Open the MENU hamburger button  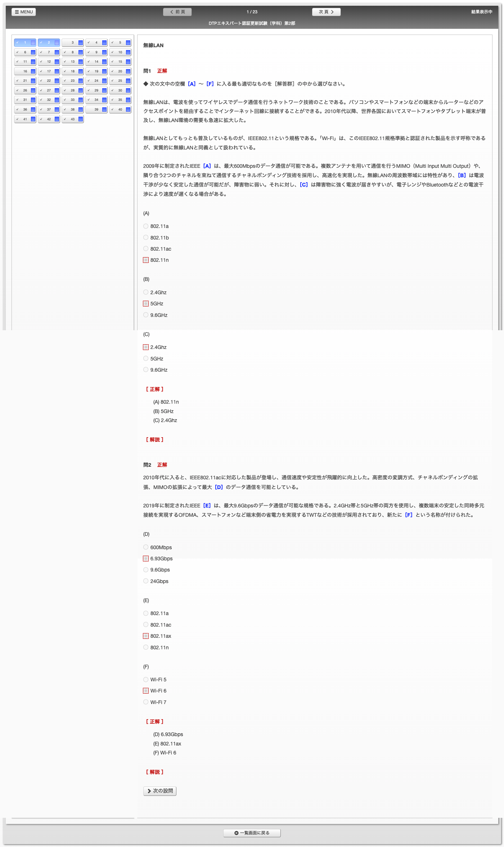tap(24, 12)
